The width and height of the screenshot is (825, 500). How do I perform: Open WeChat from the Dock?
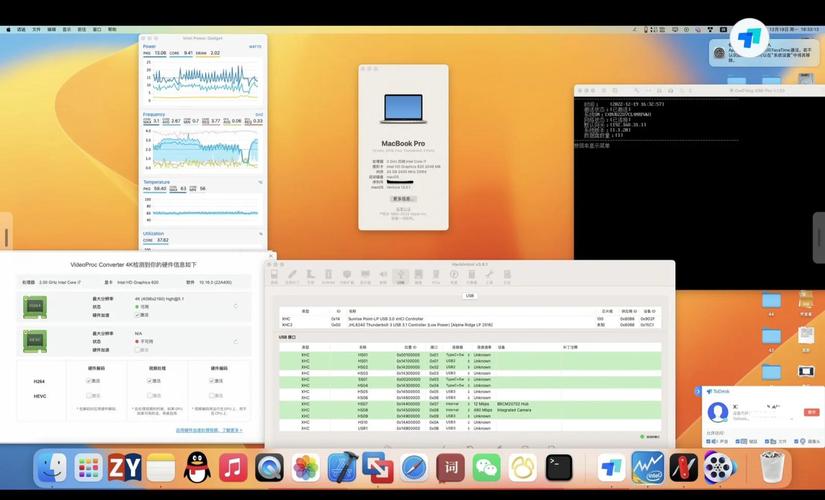(x=486, y=467)
